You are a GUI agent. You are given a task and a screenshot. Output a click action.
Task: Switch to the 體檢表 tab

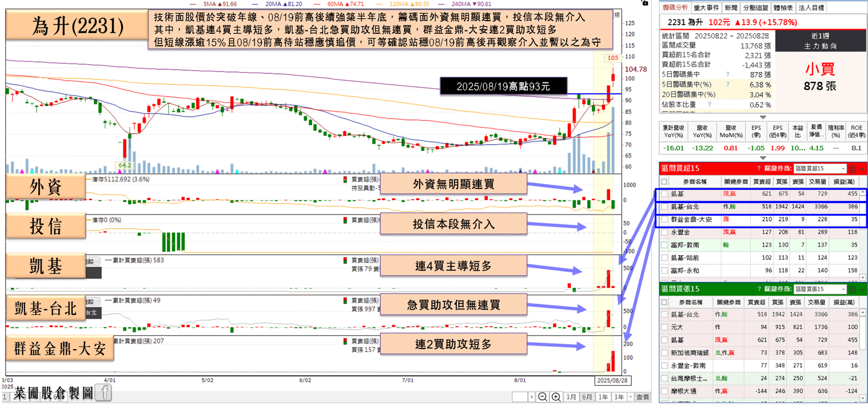pos(783,8)
